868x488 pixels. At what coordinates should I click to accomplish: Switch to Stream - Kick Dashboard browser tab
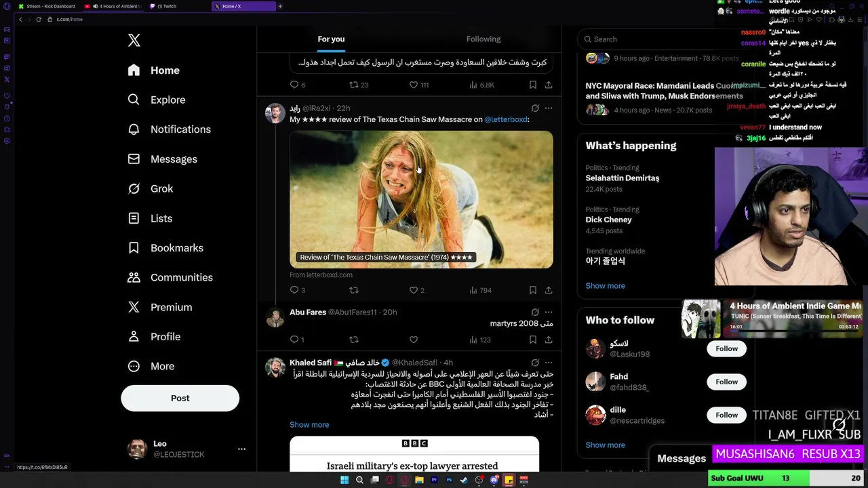pyautogui.click(x=46, y=6)
